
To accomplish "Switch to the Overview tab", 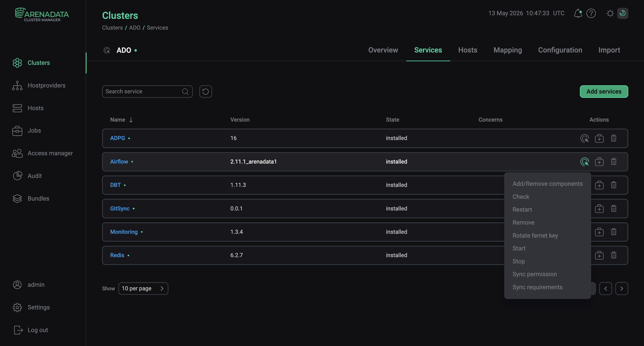I will point(383,50).
